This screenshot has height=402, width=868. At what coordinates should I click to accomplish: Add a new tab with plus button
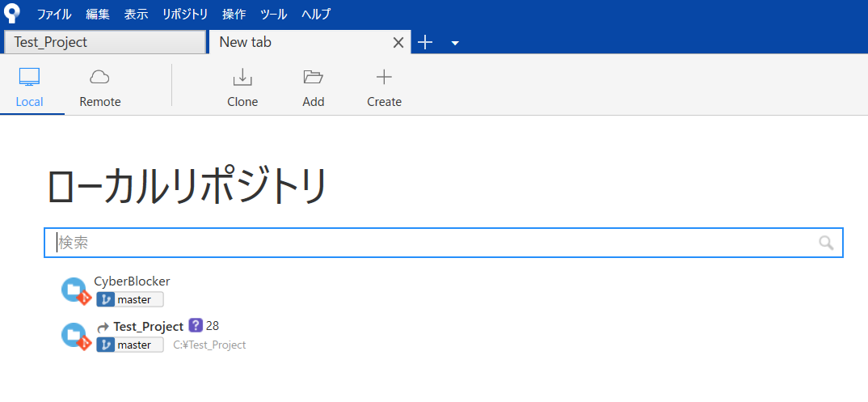[x=425, y=43]
